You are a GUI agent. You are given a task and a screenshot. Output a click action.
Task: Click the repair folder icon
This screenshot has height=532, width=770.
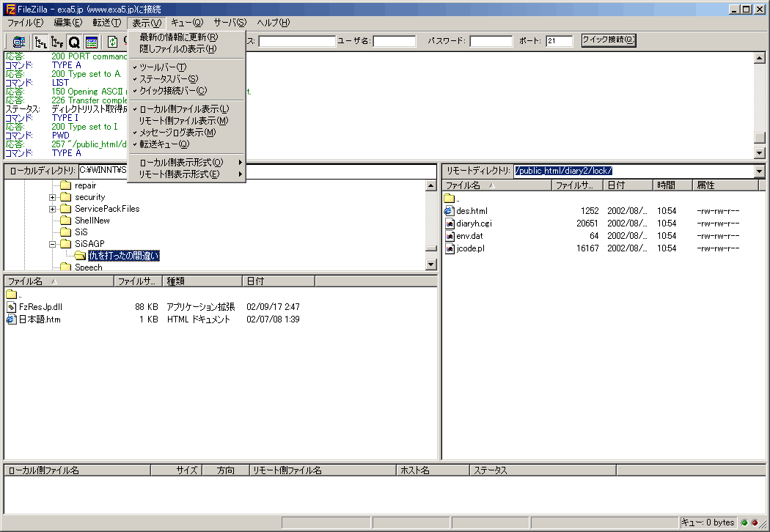(x=65, y=185)
